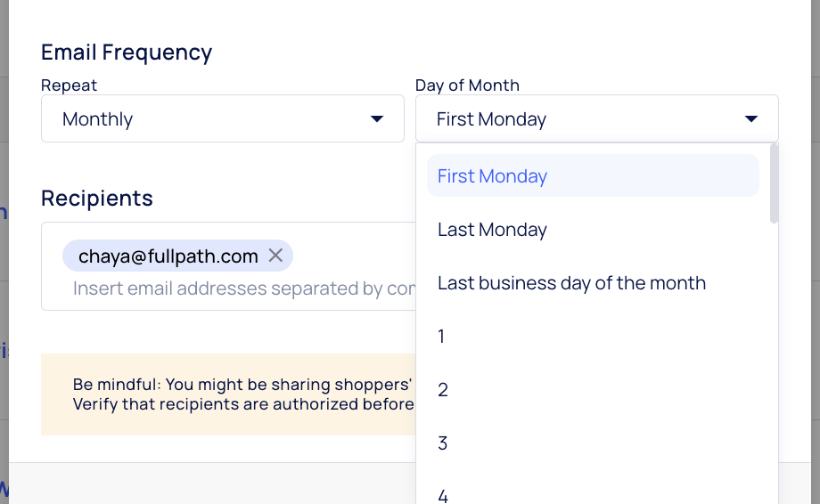This screenshot has height=504, width=820.
Task: Choose the Last Monday option
Action: click(492, 230)
